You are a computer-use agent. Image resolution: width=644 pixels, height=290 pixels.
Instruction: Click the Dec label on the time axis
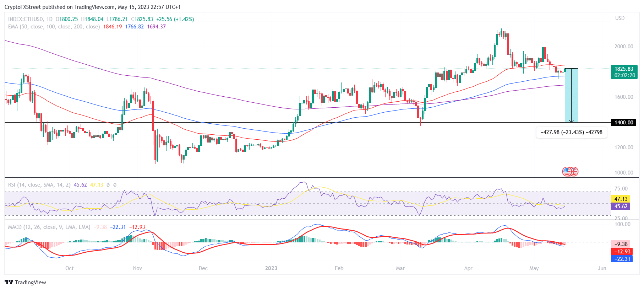[203, 268]
